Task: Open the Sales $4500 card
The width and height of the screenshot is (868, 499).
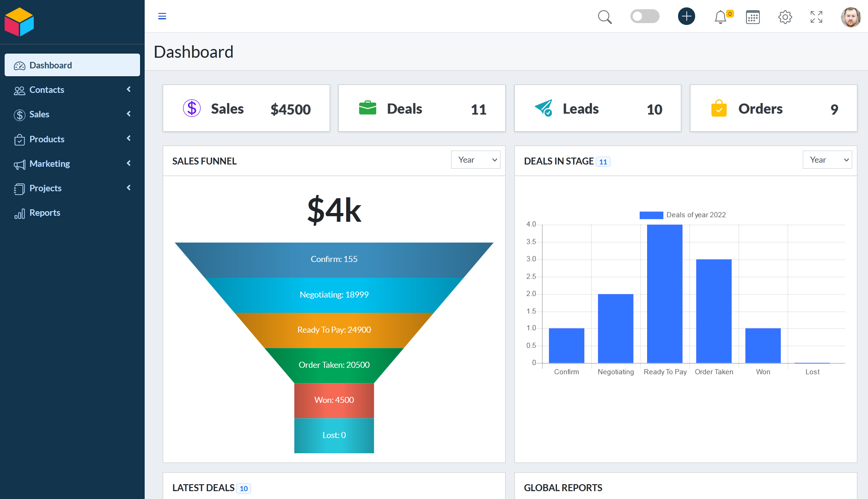Action: (246, 108)
